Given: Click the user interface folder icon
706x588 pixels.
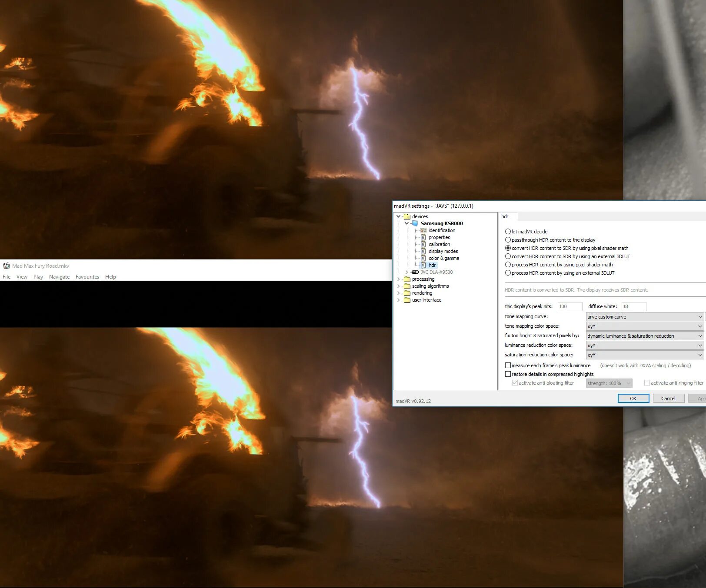Looking at the screenshot, I should coord(407,300).
